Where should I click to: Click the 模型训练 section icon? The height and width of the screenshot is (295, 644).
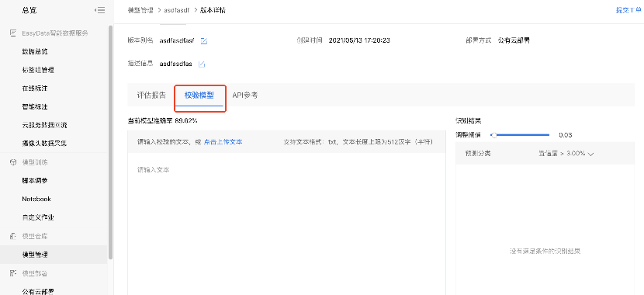(x=13, y=162)
